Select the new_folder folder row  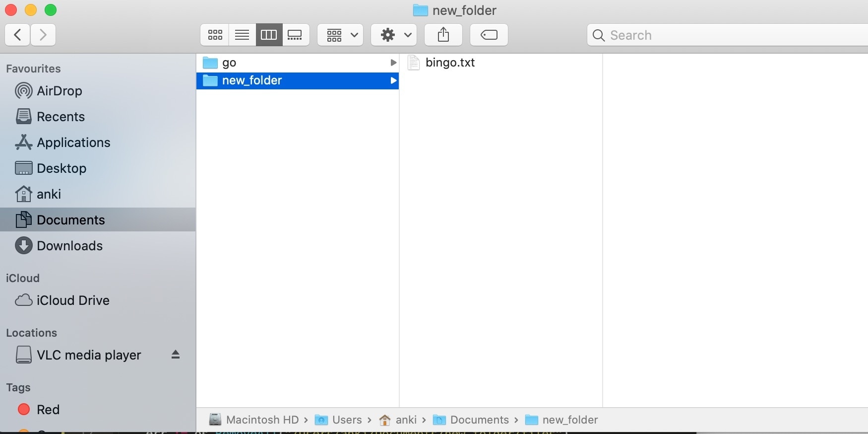point(298,80)
